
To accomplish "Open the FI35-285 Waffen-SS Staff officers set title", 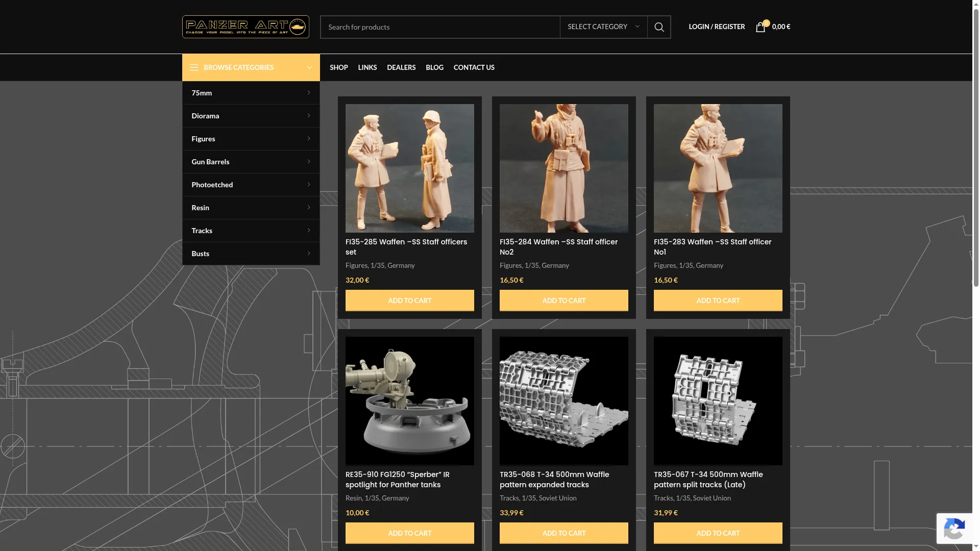I will 406,247.
